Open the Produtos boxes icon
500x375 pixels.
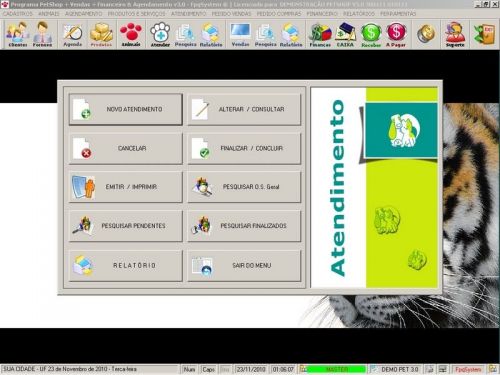tap(101, 34)
